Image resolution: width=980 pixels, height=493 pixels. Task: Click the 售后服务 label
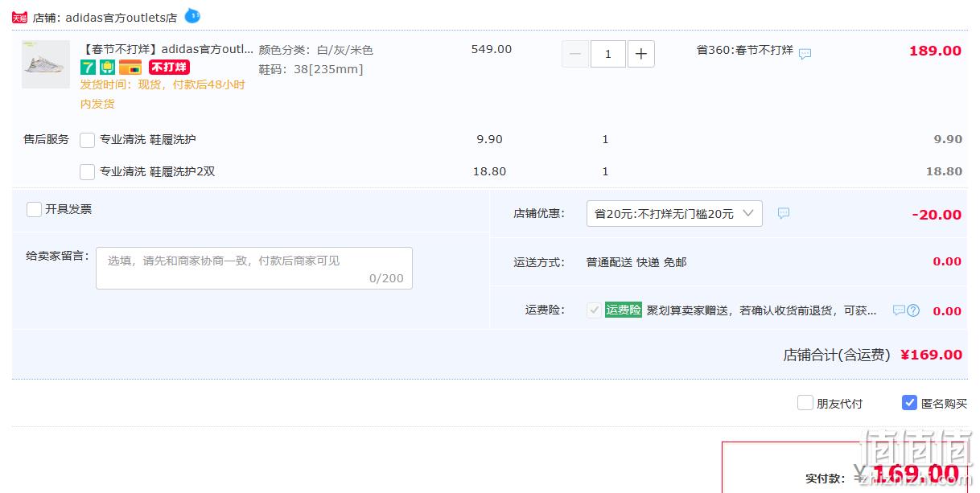47,139
